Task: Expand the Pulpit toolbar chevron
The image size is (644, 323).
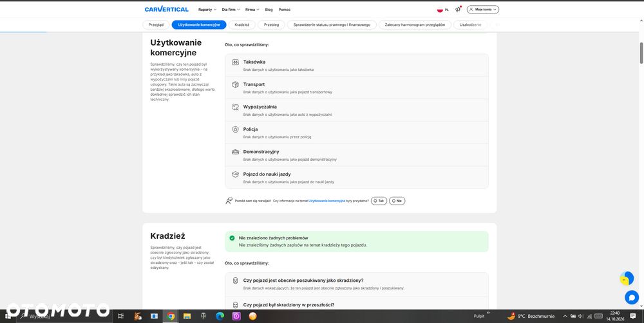Action: (488, 314)
